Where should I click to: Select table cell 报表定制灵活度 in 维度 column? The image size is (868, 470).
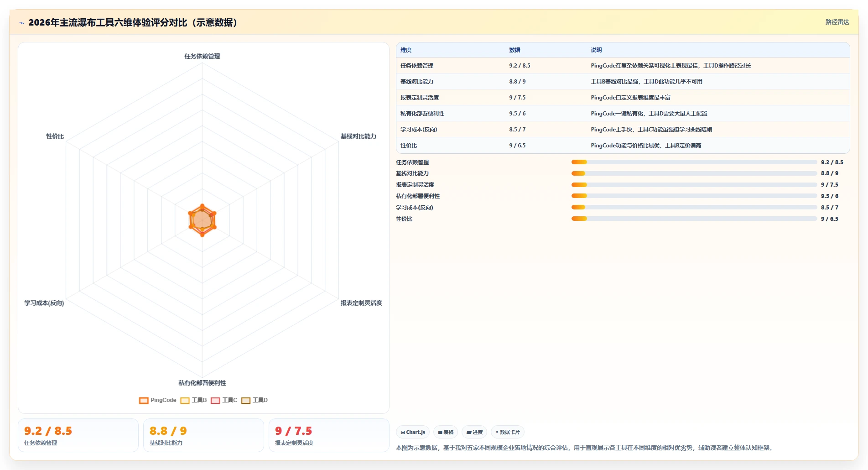420,98
